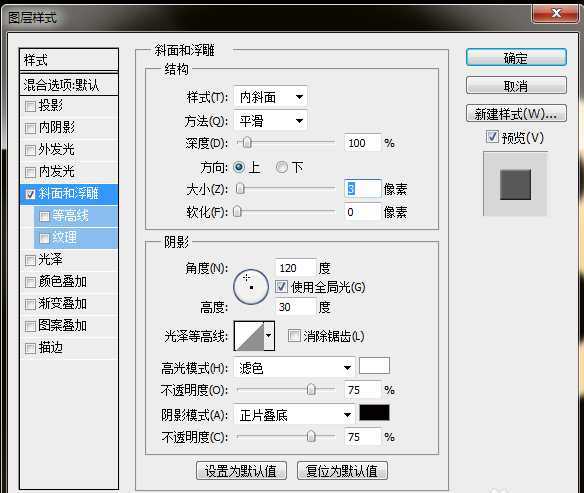Enable the 投影 (Drop Shadow) checkbox
Screen dimensions: 584x493
pos(30,106)
